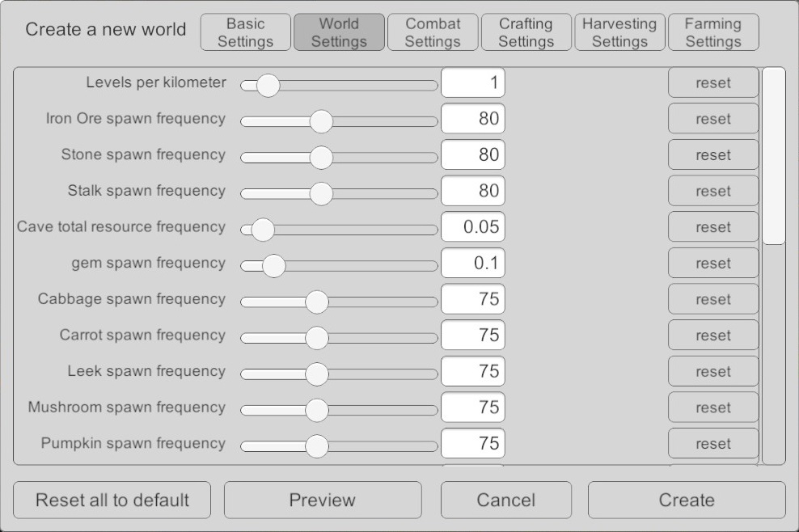Edit the Cabbage spawn frequency value box
799x532 pixels.
click(472, 299)
